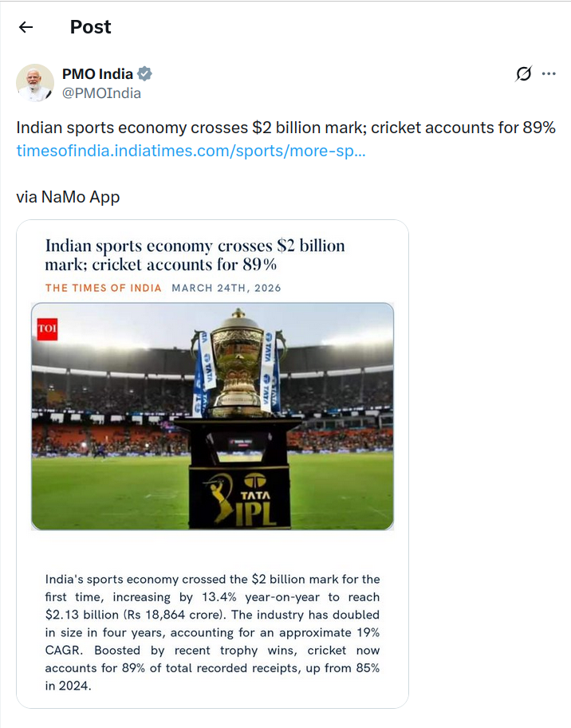Click the red TOI logo on photo
Screen dimensions: 571x728
point(47,329)
